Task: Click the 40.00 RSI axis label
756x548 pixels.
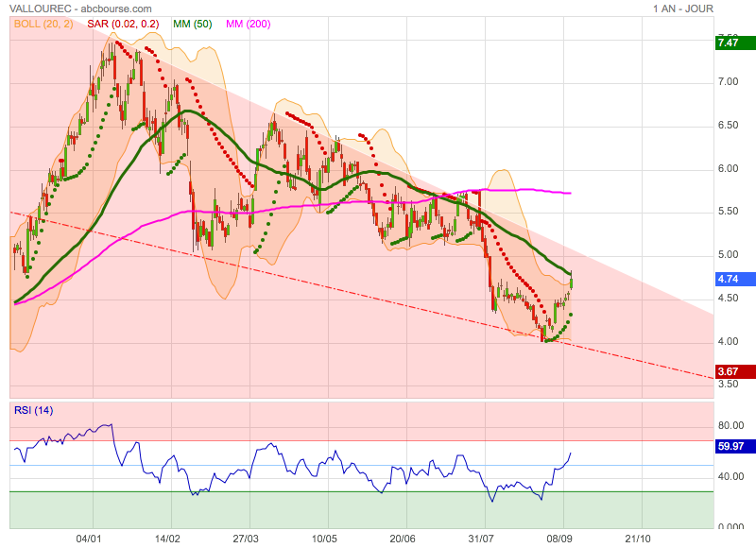Action: tap(730, 476)
